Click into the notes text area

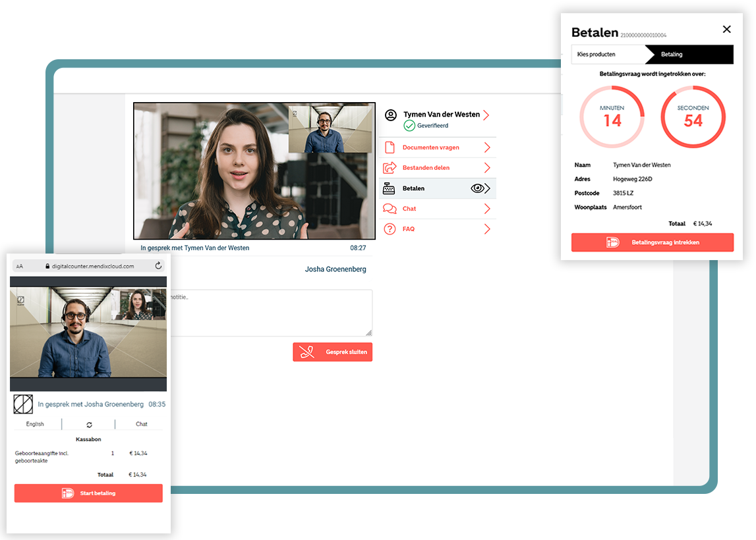point(270,313)
